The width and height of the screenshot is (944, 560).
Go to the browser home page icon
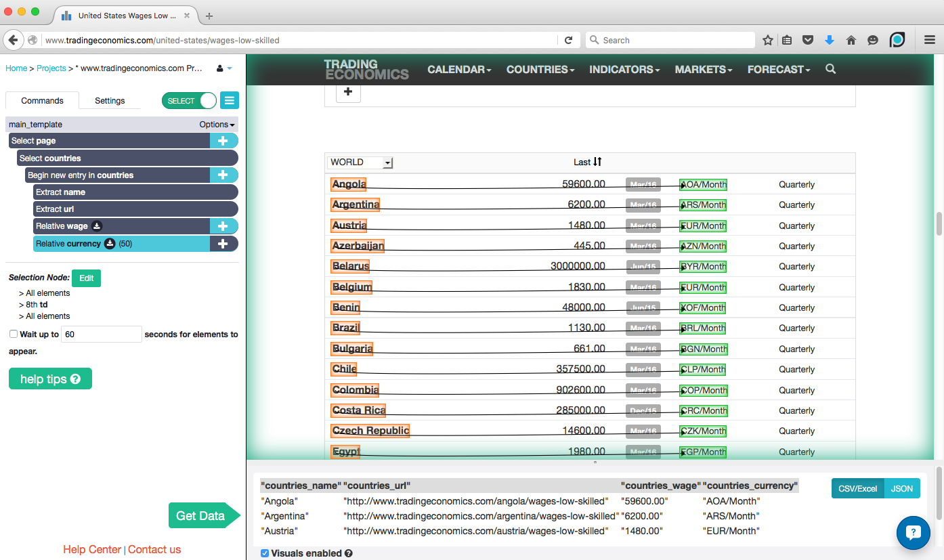(x=851, y=40)
